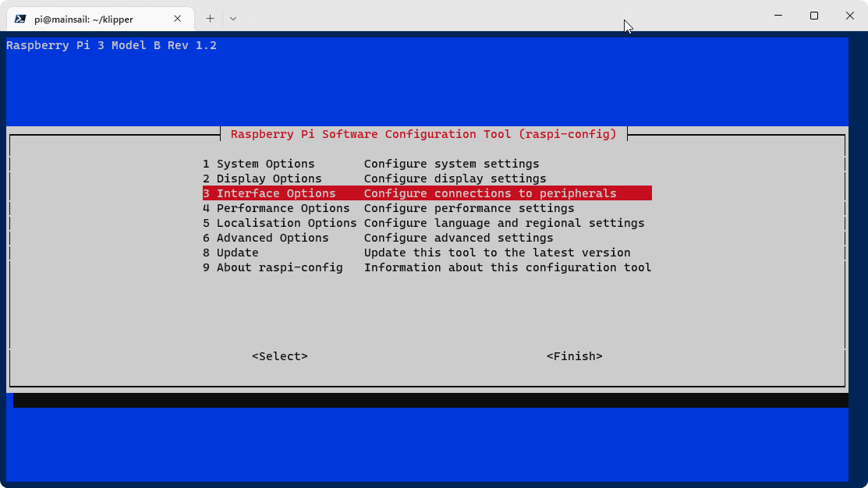Click the empty title bar area of the window
Viewport: 868px width, 488px height.
468,16
